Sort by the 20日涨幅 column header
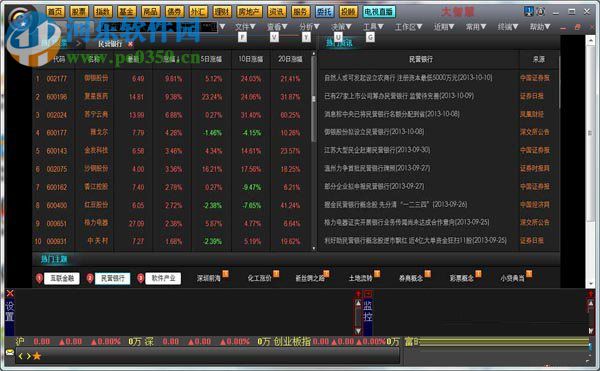The width and height of the screenshot is (600, 371). coord(290,59)
